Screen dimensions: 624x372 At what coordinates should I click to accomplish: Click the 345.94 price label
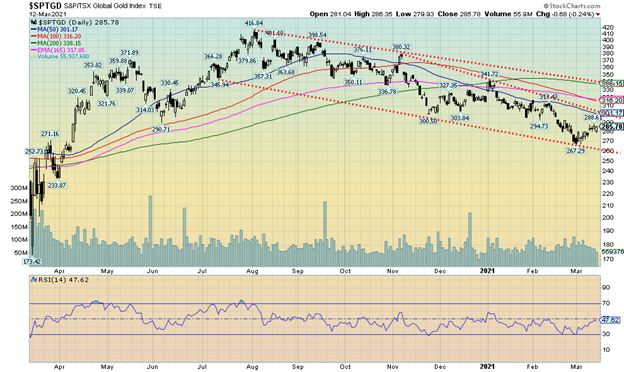220,84
